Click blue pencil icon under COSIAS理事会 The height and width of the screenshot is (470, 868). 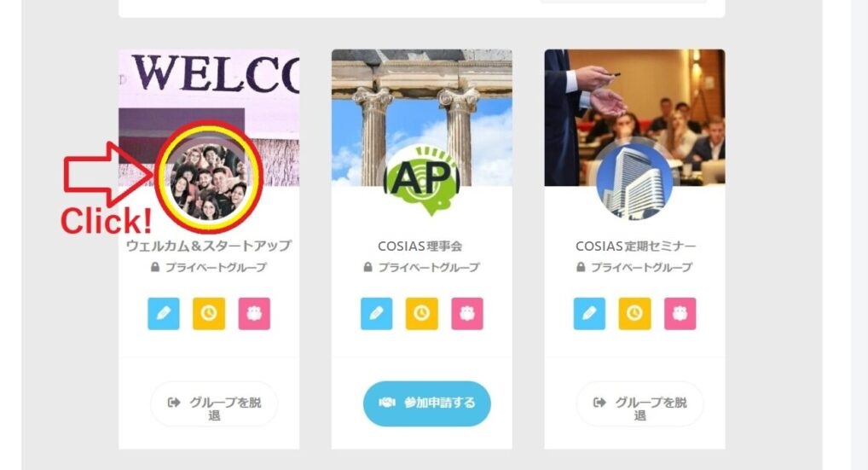tap(376, 314)
